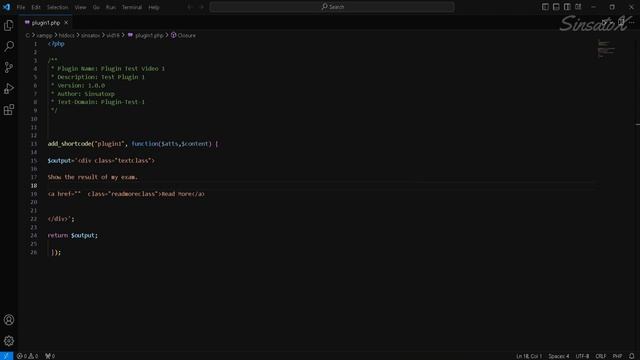
Task: Click the "Author" comment line
Action: pyautogui.click(x=82, y=94)
